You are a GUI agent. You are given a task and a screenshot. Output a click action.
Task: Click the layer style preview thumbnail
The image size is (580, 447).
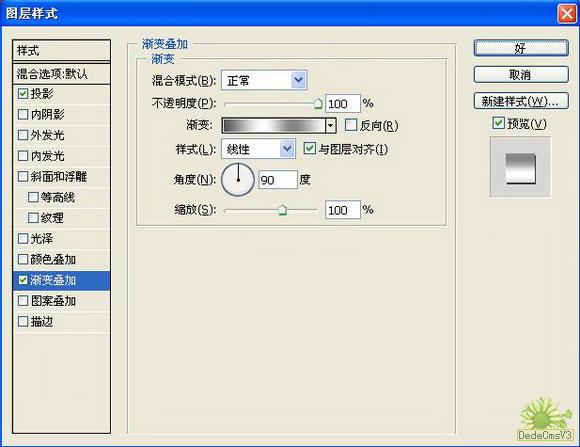point(520,167)
